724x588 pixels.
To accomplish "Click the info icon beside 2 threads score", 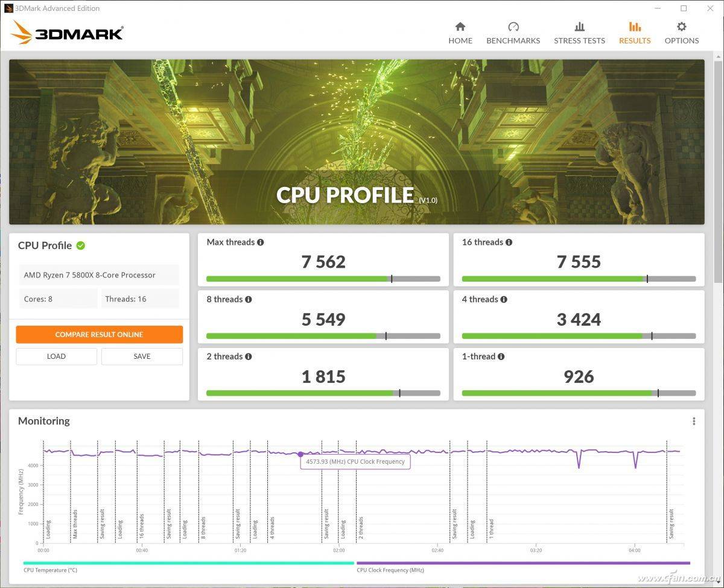I will tap(249, 356).
